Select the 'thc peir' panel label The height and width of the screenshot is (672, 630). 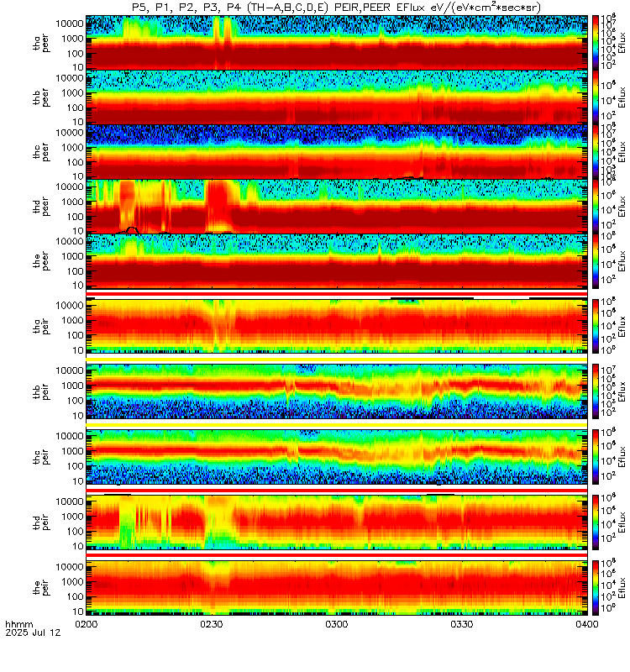pos(41,457)
